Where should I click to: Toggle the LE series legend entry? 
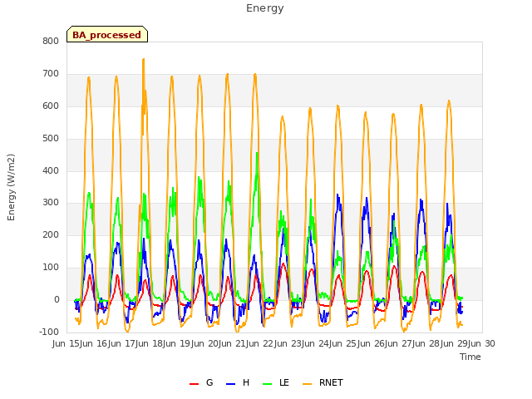(x=276, y=382)
